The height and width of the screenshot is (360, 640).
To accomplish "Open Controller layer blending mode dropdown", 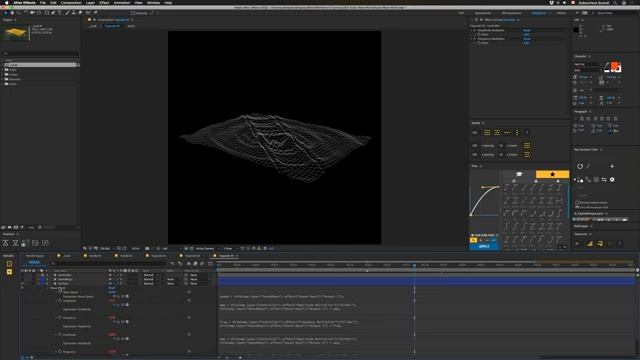I will coord(150,275).
